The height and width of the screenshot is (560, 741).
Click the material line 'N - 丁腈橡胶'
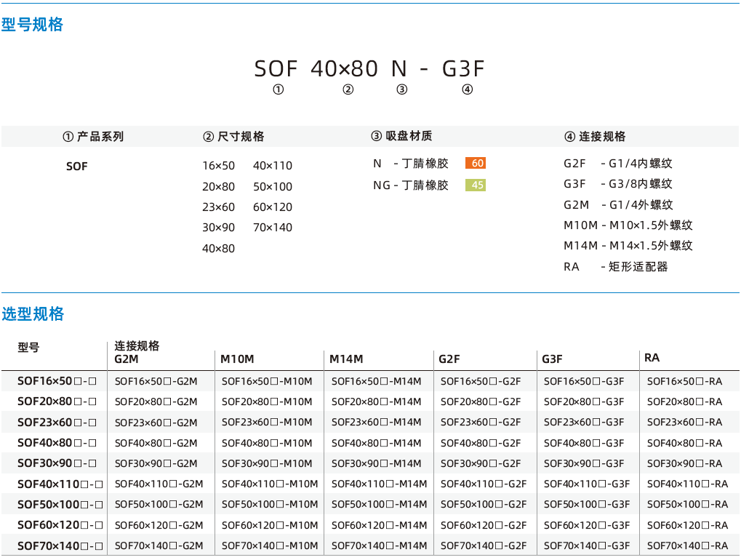pyautogui.click(x=411, y=164)
